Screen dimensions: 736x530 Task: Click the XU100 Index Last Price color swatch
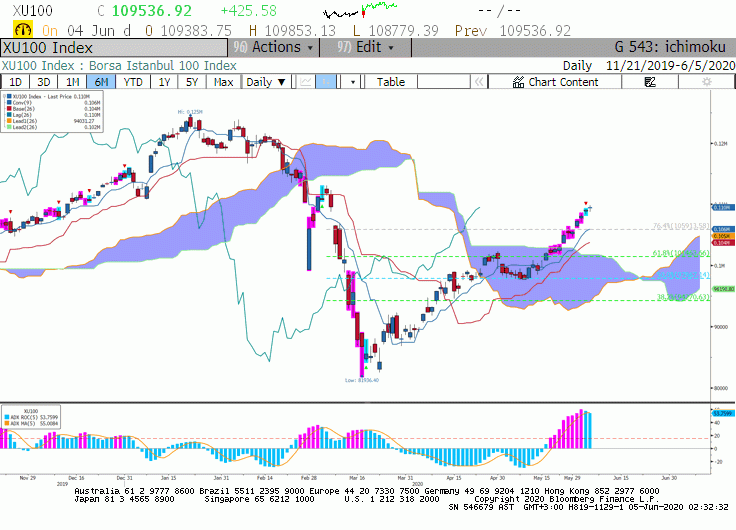pos(9,96)
